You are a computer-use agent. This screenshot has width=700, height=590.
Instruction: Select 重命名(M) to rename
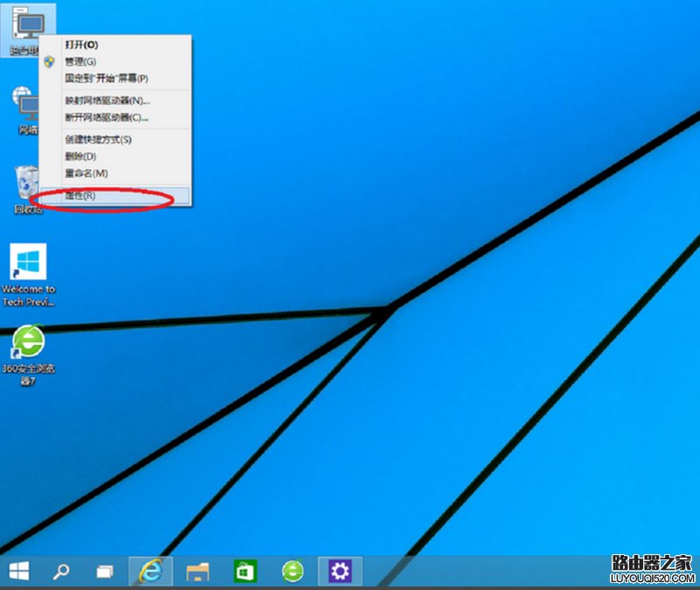(x=87, y=172)
